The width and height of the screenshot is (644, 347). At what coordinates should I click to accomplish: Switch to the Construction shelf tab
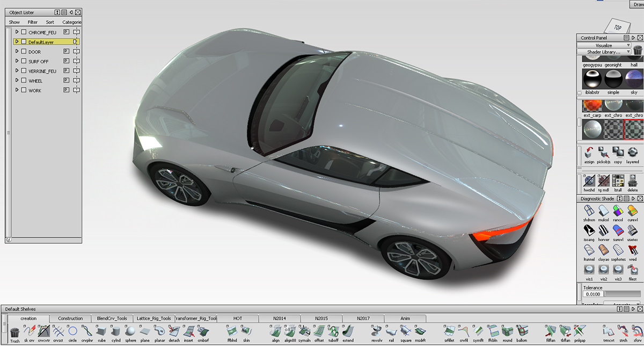(x=71, y=318)
